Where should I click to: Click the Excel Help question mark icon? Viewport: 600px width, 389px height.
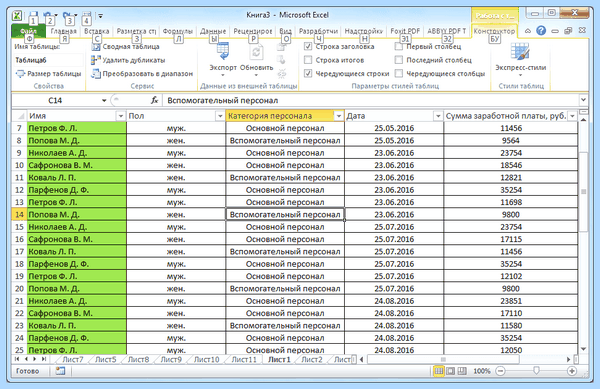pos(541,31)
